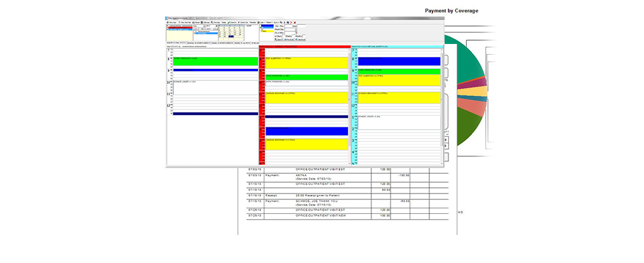Screen dimensions: 644x263
Task: Select highlighted date in mini calendar
Action: coord(231,36)
